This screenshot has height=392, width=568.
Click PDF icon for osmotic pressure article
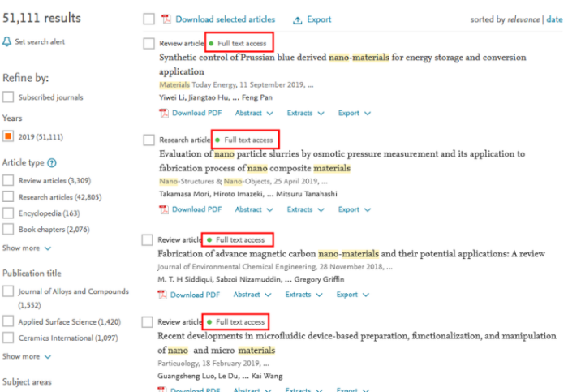[164, 209]
